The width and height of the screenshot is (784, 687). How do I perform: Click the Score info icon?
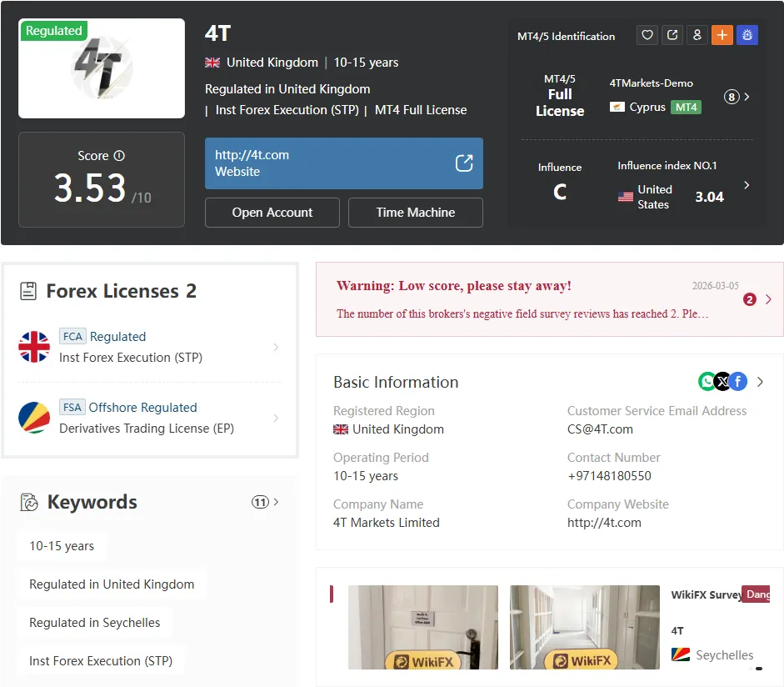(x=119, y=156)
